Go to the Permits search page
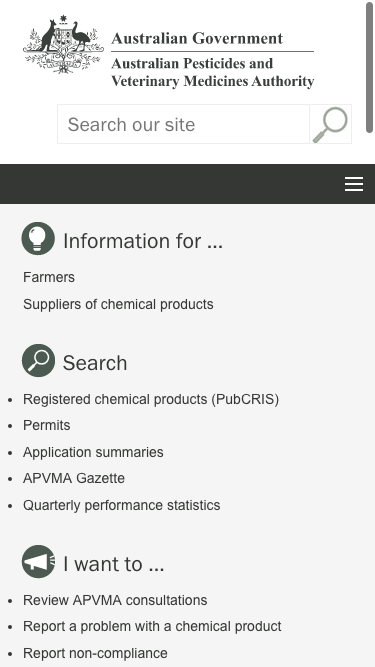 click(47, 425)
